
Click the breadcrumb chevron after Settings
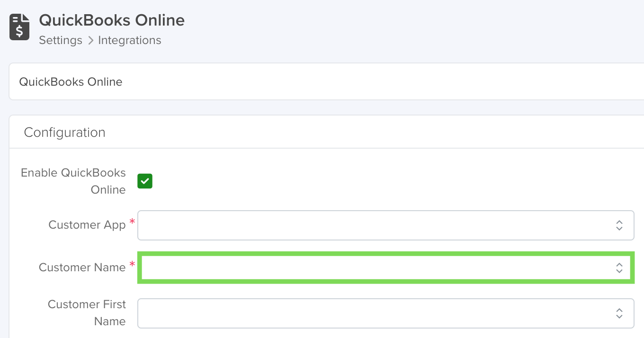click(91, 41)
